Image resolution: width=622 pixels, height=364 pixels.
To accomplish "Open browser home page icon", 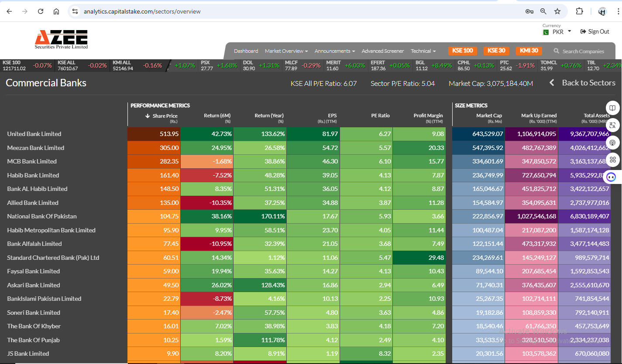I will 56,11.
